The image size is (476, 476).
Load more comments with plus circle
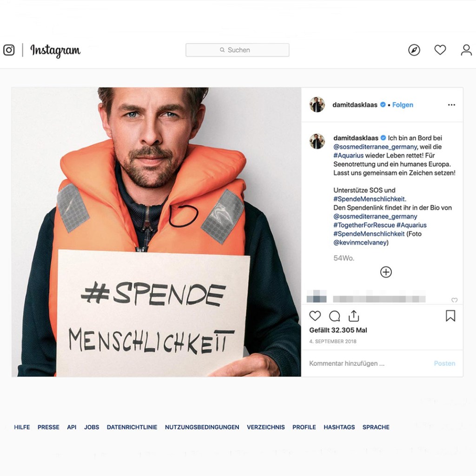coord(386,272)
